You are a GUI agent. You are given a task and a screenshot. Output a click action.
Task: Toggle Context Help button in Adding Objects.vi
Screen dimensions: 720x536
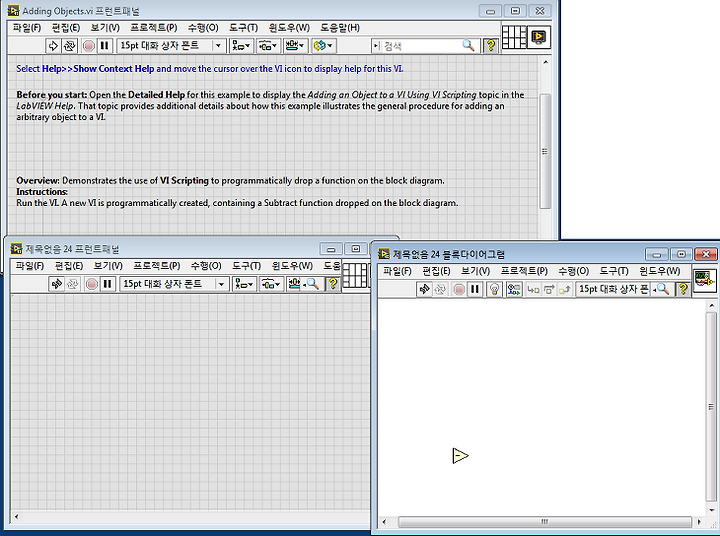tap(491, 45)
